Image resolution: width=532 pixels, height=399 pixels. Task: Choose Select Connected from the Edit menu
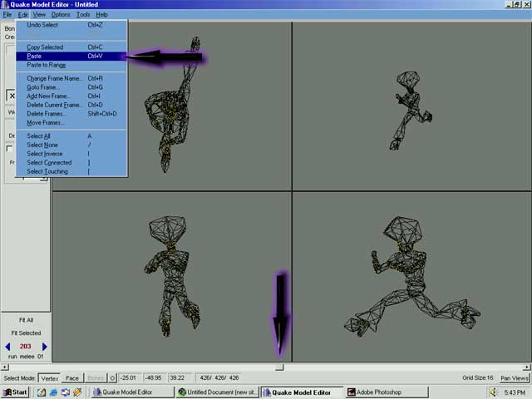[x=48, y=163]
